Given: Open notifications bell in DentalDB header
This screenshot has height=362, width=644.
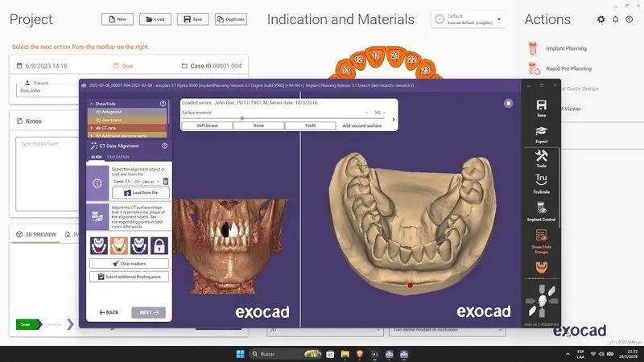Looking at the screenshot, I should [615, 19].
